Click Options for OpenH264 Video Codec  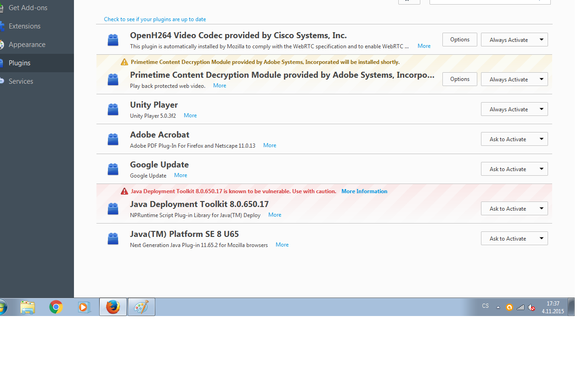460,40
